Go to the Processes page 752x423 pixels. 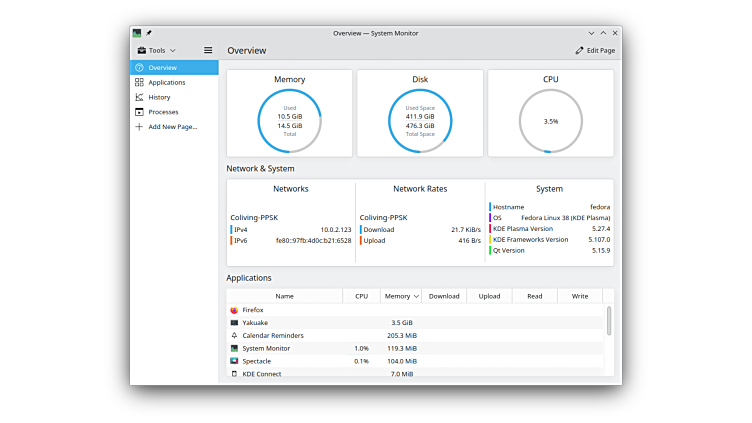[x=163, y=112]
